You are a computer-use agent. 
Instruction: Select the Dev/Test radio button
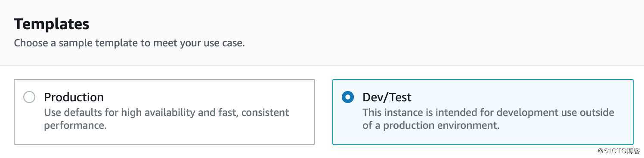(x=348, y=97)
